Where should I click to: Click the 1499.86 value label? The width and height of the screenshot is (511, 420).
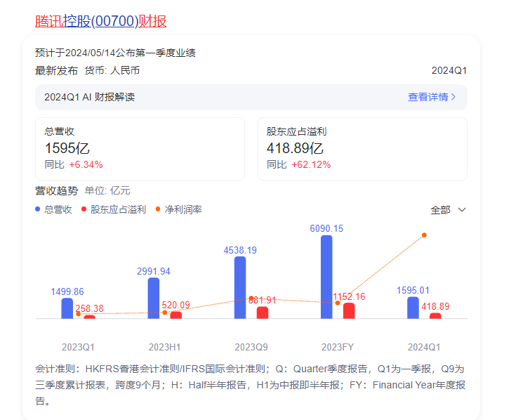pos(67,291)
